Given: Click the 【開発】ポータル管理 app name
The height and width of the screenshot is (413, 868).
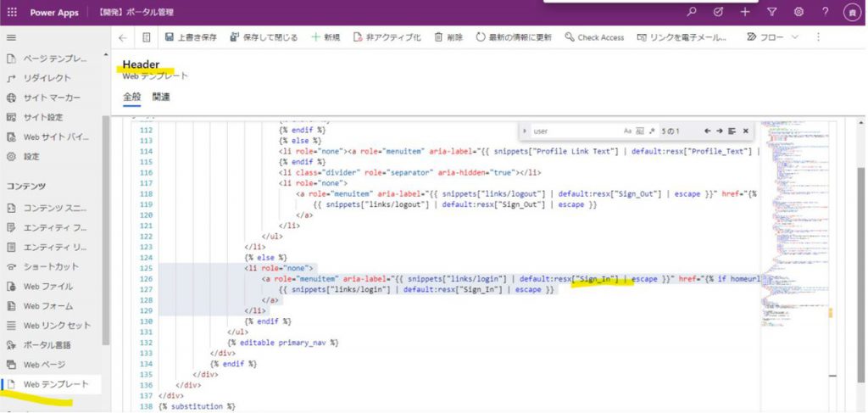Looking at the screenshot, I should click(136, 12).
